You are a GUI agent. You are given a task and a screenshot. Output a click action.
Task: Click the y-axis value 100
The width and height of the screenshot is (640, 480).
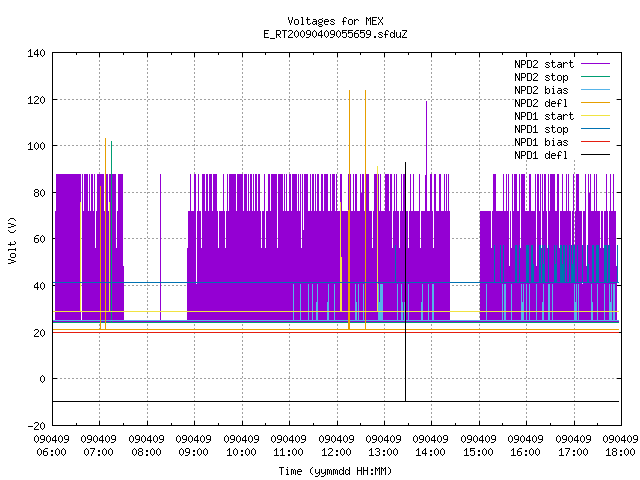point(36,147)
